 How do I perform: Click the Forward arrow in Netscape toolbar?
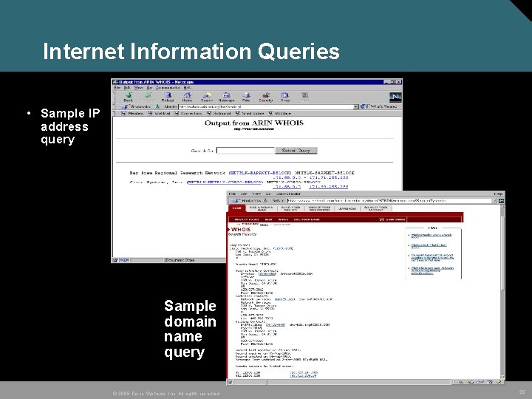[148, 97]
